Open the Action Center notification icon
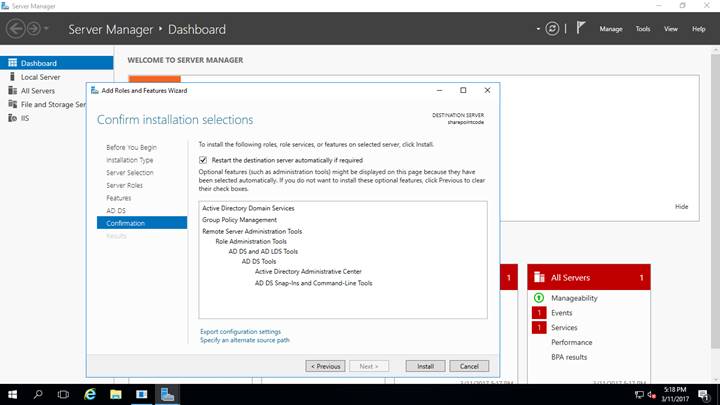The width and height of the screenshot is (720, 405). (x=704, y=394)
